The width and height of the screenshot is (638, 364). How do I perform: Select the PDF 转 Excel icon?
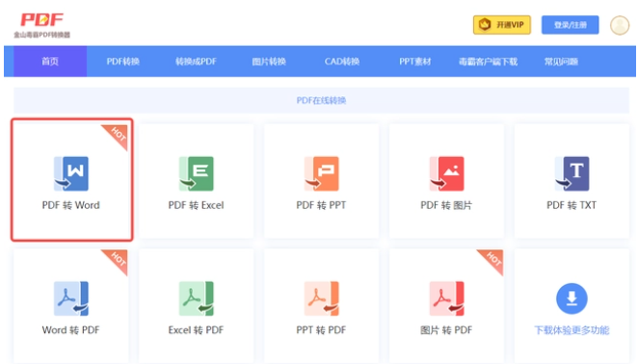pyautogui.click(x=196, y=173)
